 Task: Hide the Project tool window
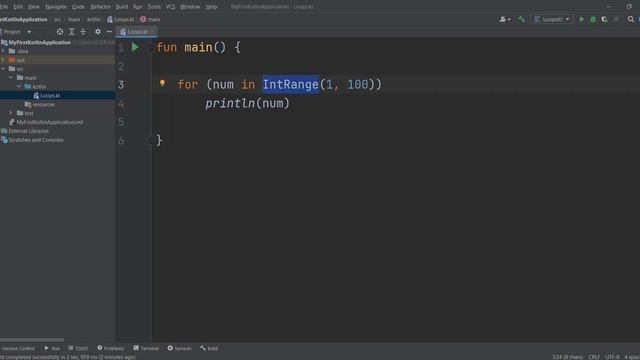(109, 31)
